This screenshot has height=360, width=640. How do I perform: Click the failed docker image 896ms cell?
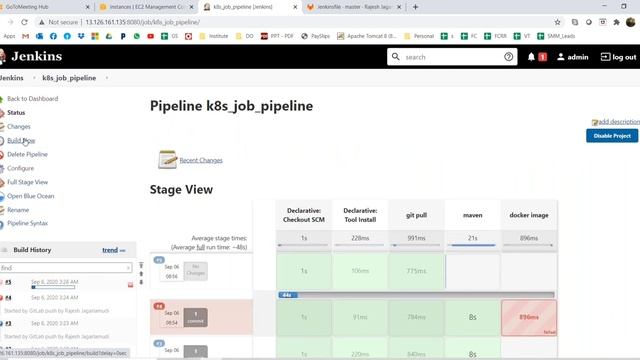pyautogui.click(x=529, y=318)
